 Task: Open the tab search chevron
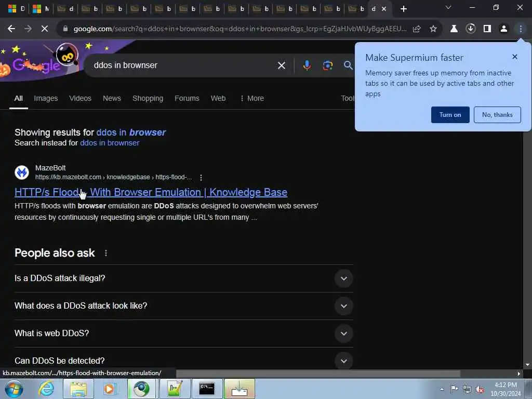pos(448,7)
